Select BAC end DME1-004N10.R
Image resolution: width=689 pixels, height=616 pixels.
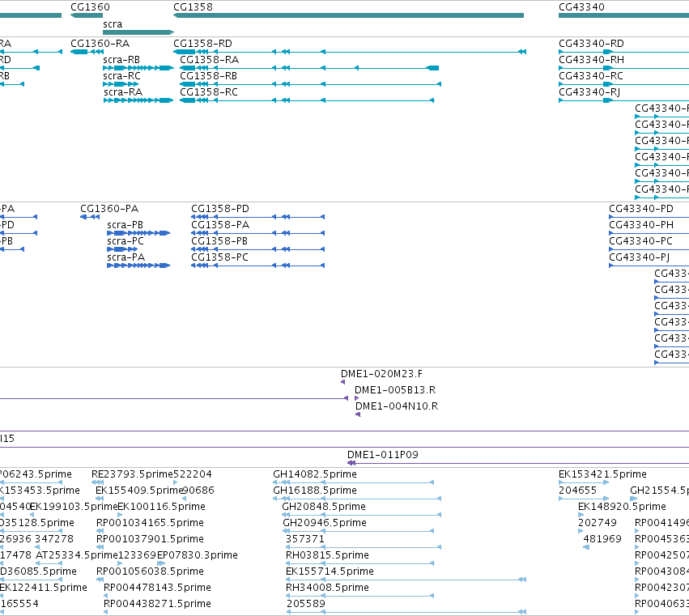[397, 406]
